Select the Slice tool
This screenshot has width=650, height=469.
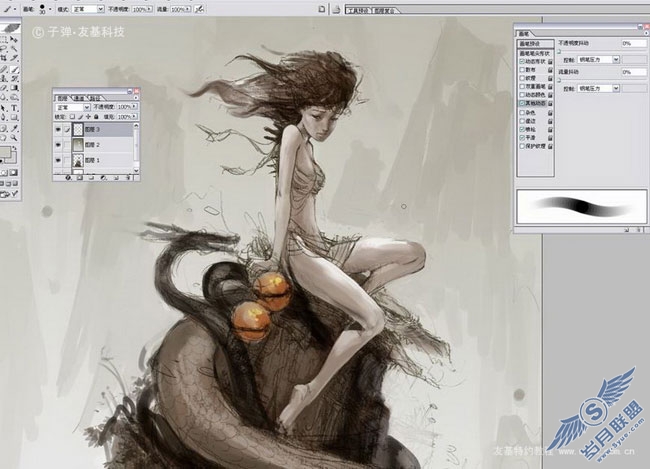[14, 58]
